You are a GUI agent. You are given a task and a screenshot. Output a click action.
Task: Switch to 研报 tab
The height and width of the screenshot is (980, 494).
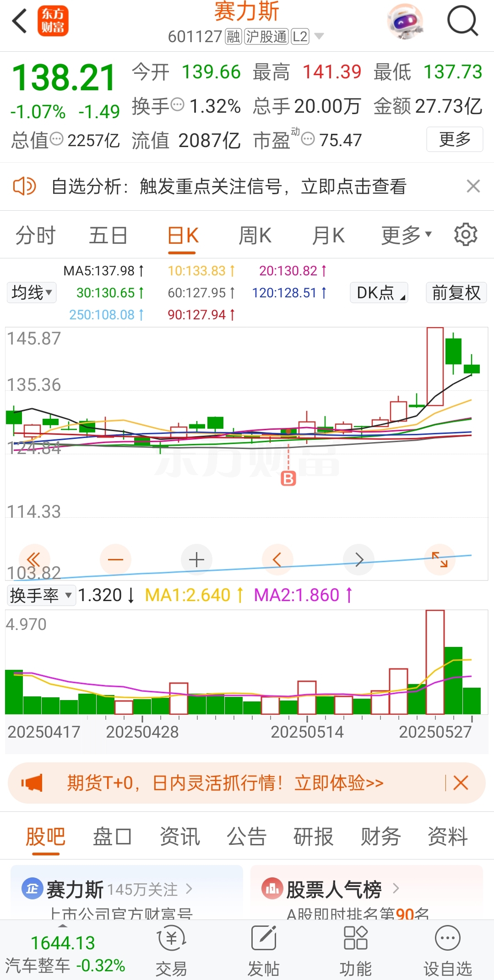(314, 837)
